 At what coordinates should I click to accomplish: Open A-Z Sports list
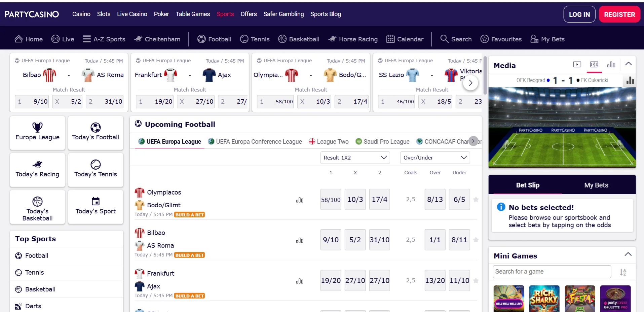[104, 39]
